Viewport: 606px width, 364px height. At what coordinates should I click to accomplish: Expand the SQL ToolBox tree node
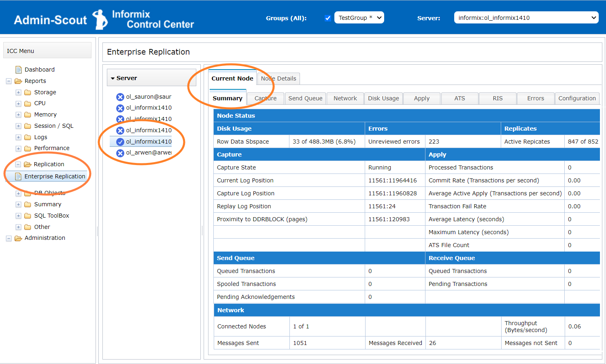(18, 216)
